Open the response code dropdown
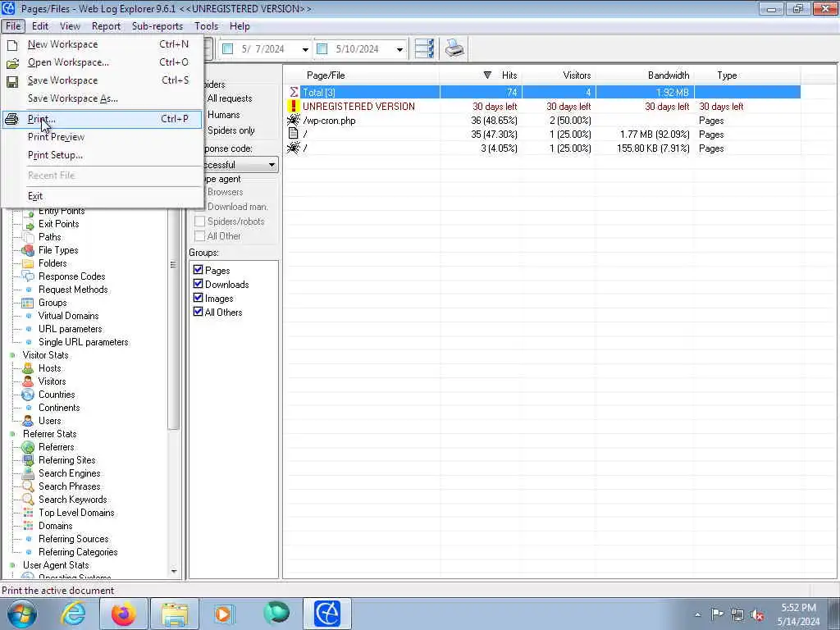Image resolution: width=840 pixels, height=630 pixels. pos(272,164)
